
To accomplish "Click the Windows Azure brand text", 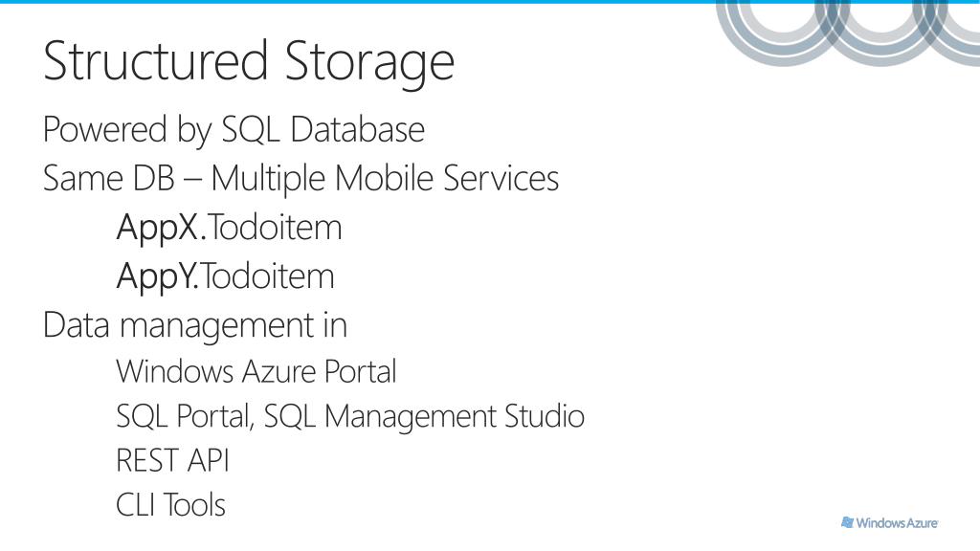I will click(897, 523).
